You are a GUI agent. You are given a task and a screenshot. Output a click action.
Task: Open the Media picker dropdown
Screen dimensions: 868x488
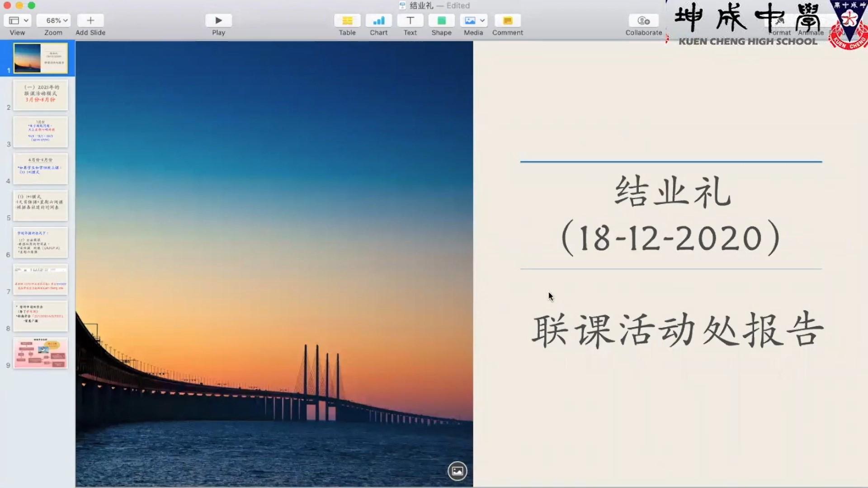click(473, 20)
